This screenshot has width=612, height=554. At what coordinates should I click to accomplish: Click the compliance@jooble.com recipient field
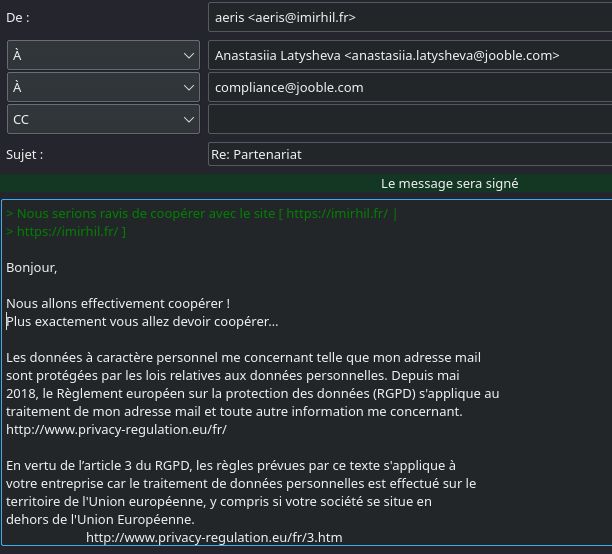(410, 87)
